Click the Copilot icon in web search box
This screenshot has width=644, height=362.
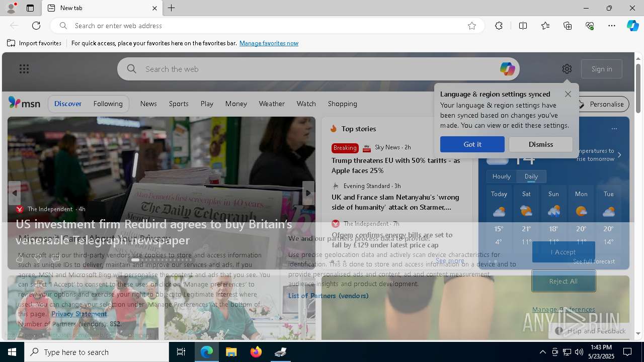click(x=507, y=69)
